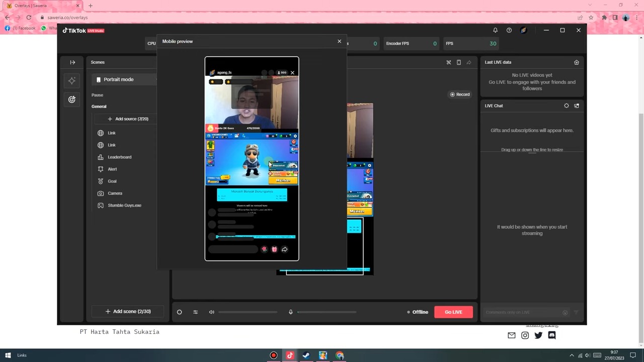Screen dimensions: 644x362
Task: Click the chat filter funnel icon
Action: (x=577, y=312)
